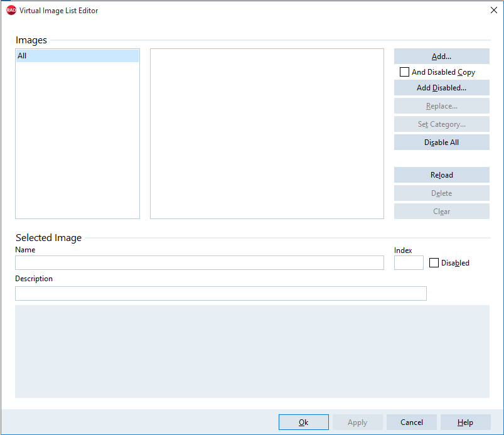Click inside the images preview list area

[x=267, y=134]
